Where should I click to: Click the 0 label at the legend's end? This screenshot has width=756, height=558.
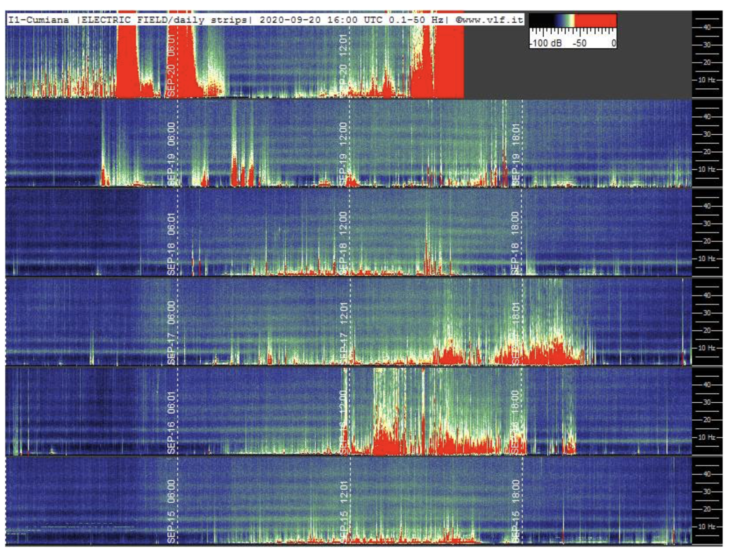point(613,43)
